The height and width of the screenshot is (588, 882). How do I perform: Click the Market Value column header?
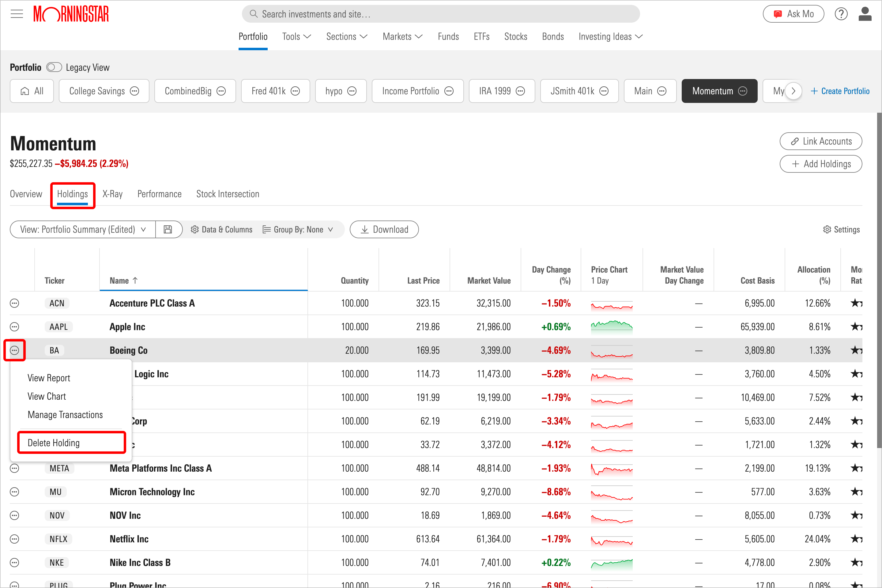click(489, 281)
